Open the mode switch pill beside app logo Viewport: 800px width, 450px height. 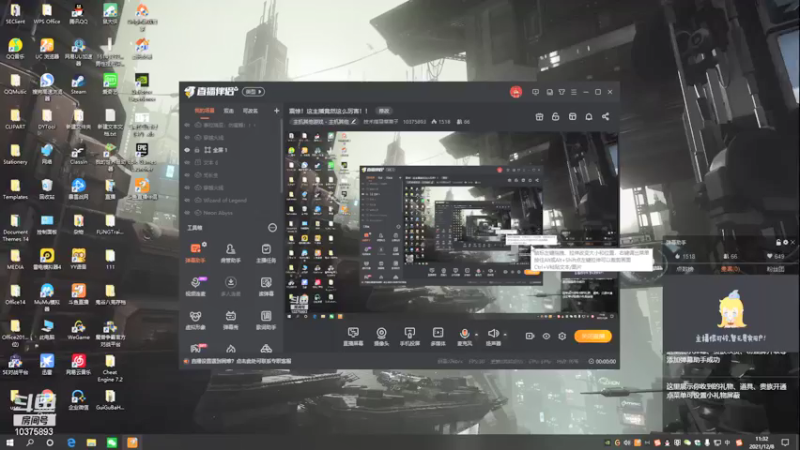pos(253,92)
